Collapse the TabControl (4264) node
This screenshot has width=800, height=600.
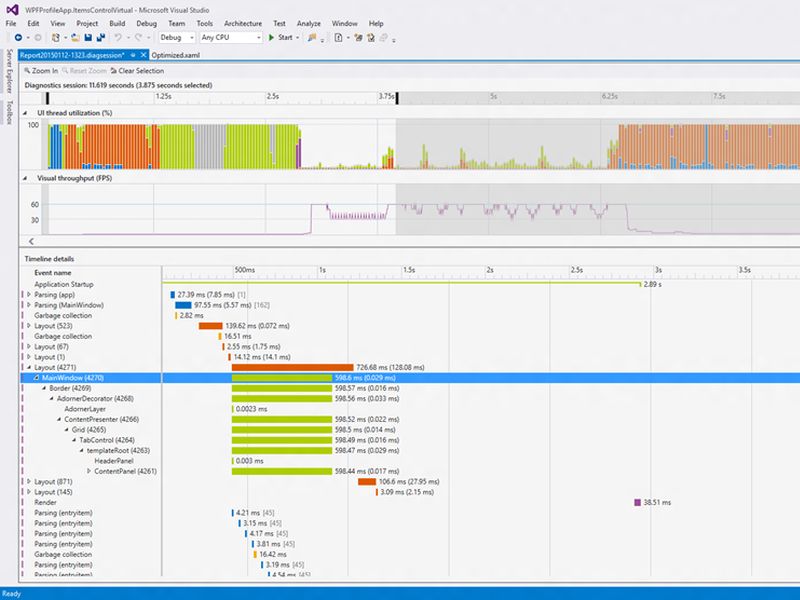click(x=74, y=440)
